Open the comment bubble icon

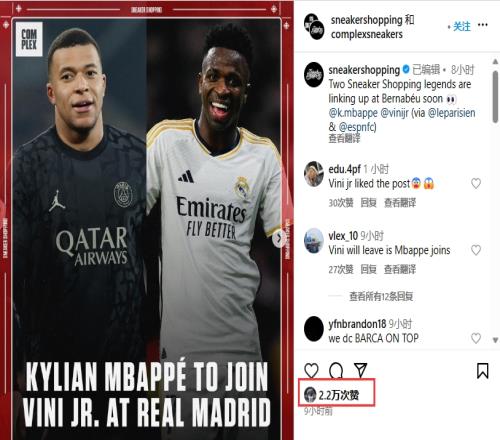click(336, 370)
